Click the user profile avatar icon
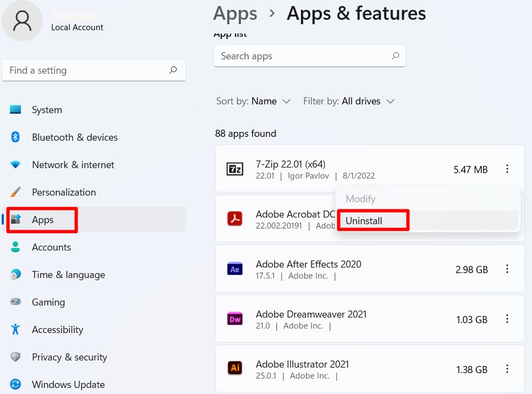Screen dimensions: 532x394 click(23, 21)
